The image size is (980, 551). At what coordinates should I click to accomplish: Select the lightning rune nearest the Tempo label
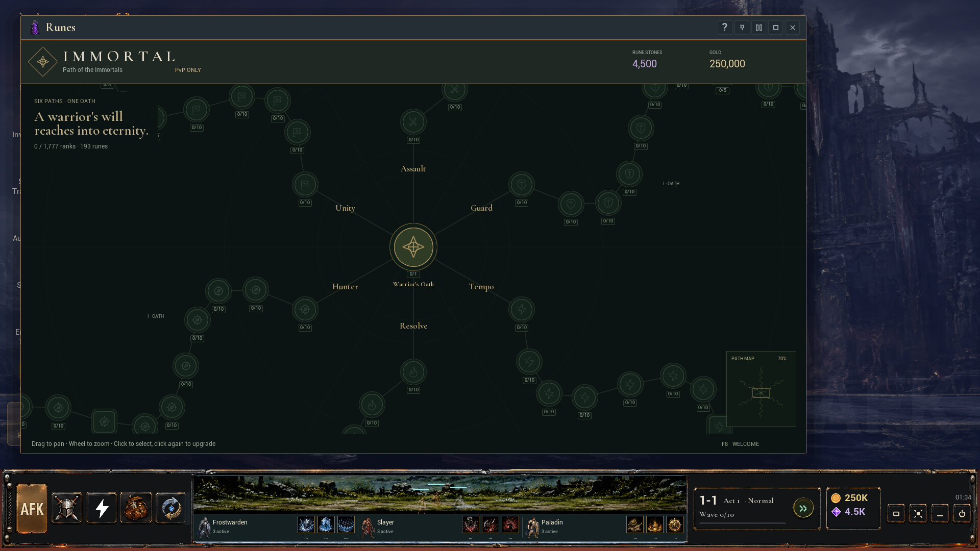[521, 310]
